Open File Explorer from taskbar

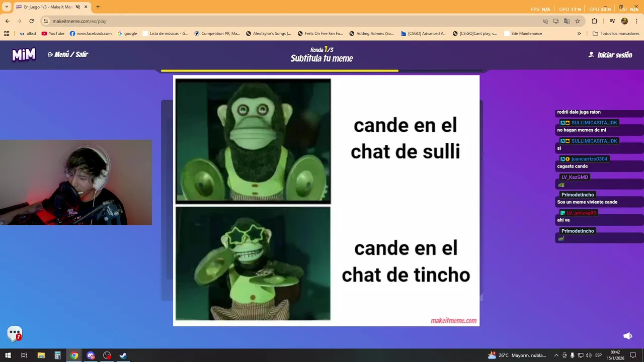[41, 355]
